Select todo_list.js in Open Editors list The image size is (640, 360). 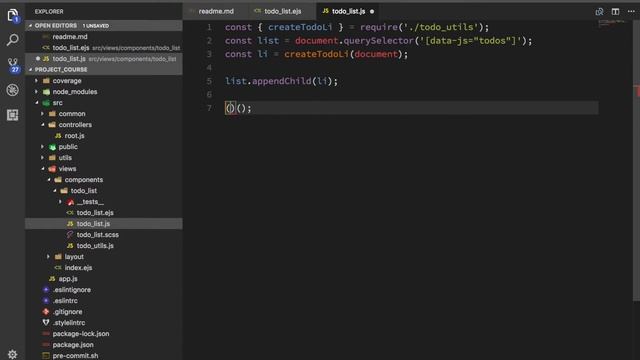[104, 59]
